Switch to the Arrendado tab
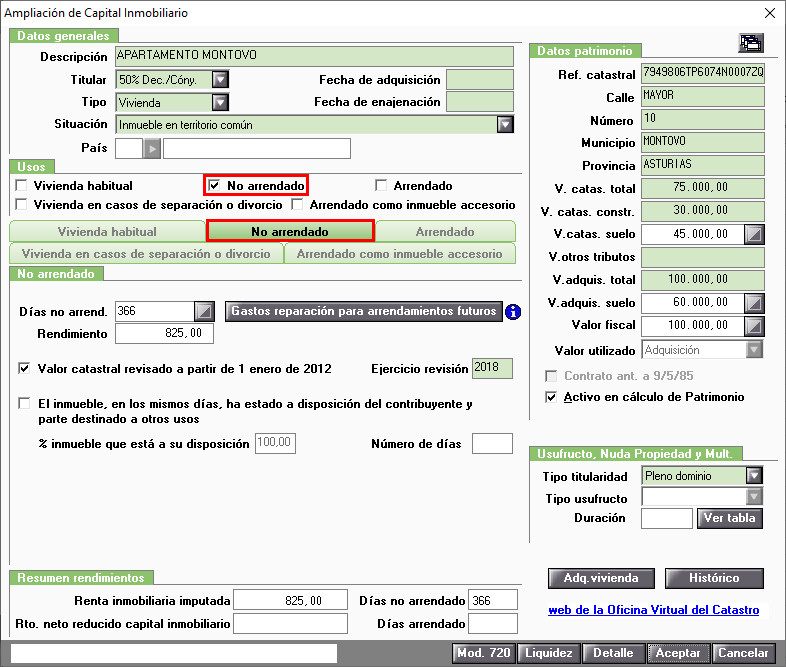 (445, 232)
